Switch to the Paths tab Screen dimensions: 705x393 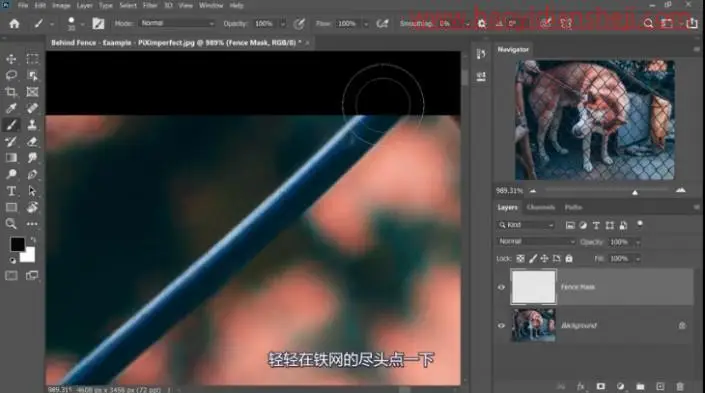[573, 207]
